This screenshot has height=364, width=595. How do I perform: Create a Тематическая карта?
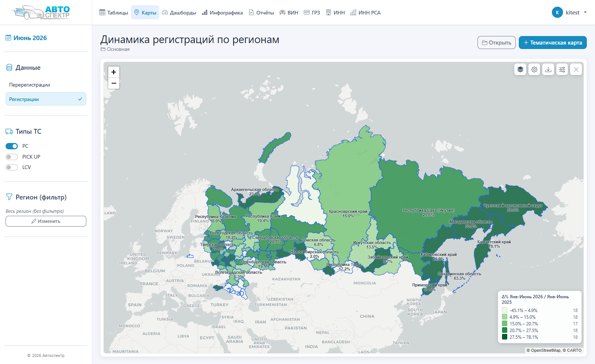pyautogui.click(x=553, y=42)
